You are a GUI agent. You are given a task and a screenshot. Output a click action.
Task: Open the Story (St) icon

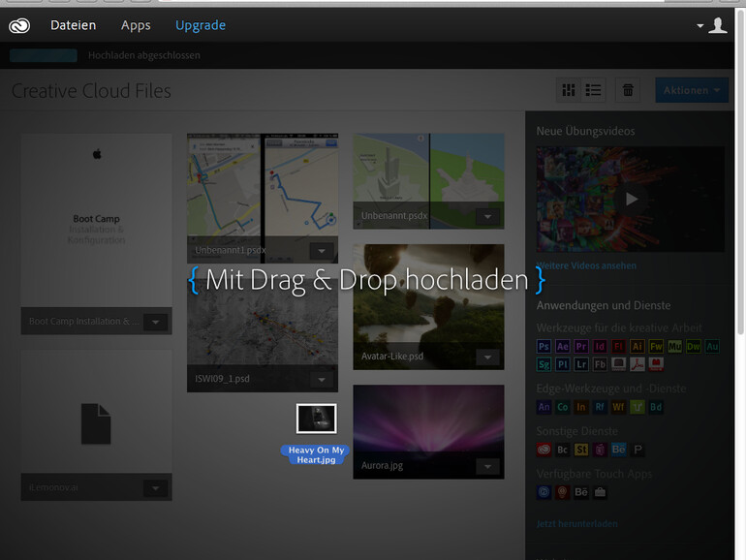click(581, 450)
